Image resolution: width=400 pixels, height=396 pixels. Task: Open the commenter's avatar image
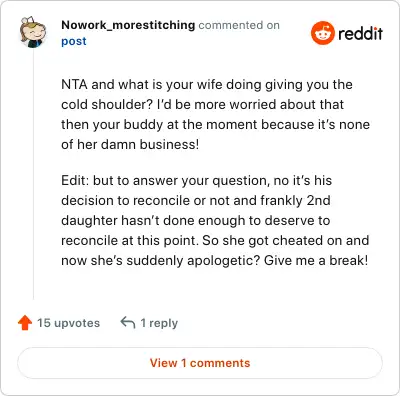(33, 32)
